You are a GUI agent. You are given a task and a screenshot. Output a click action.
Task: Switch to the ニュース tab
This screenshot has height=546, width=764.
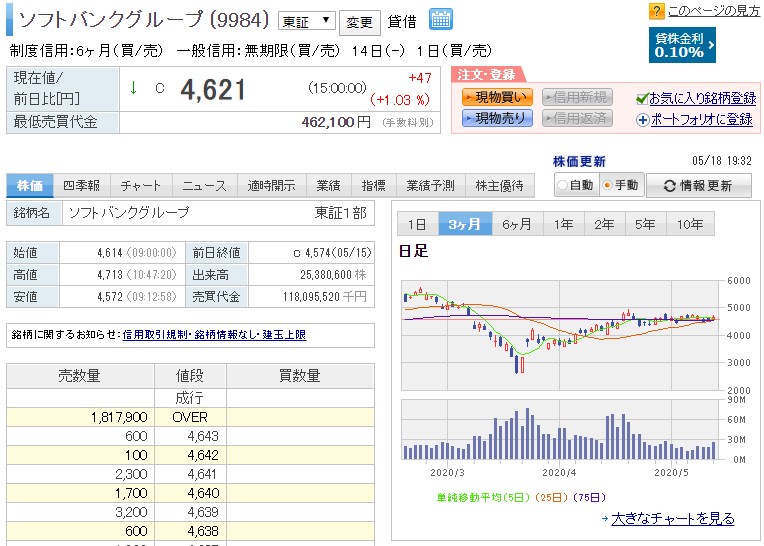204,186
